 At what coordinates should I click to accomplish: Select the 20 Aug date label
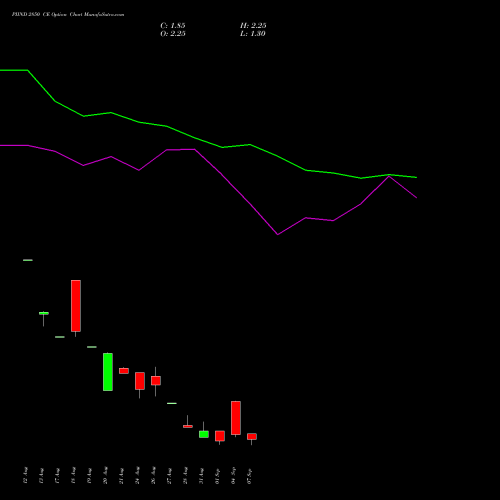point(106,475)
